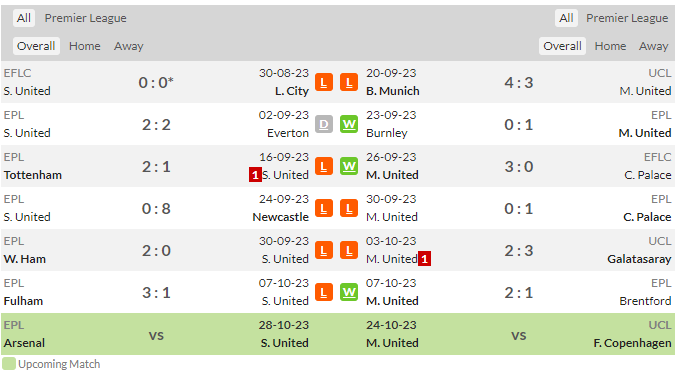This screenshot has height=392, width=676.
Task: Click the W badge on the Brentford row
Action: pyautogui.click(x=349, y=292)
